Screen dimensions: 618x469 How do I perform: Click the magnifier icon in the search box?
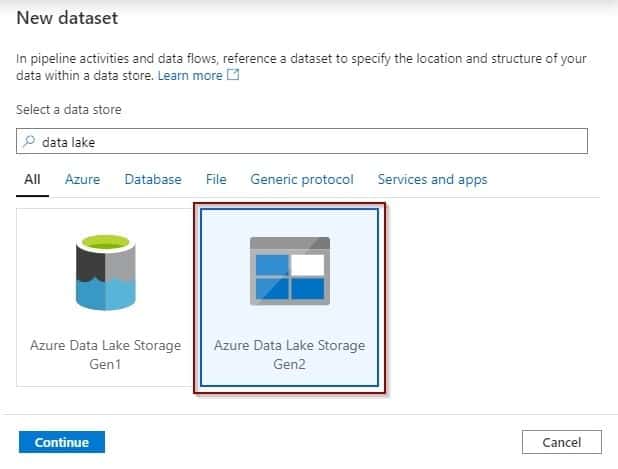29,141
